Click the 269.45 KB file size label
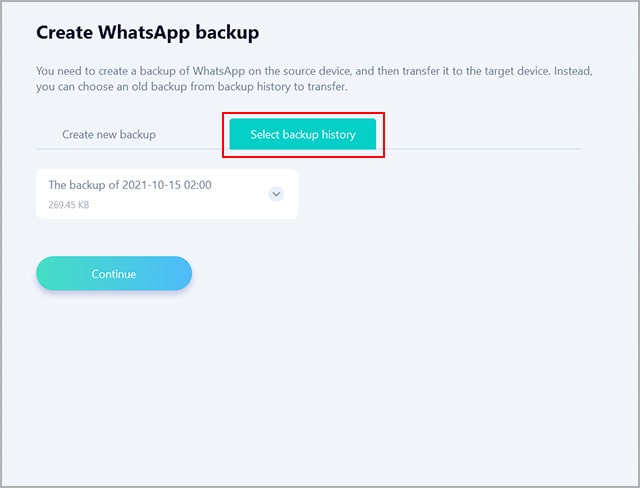This screenshot has height=488, width=640. point(69,205)
